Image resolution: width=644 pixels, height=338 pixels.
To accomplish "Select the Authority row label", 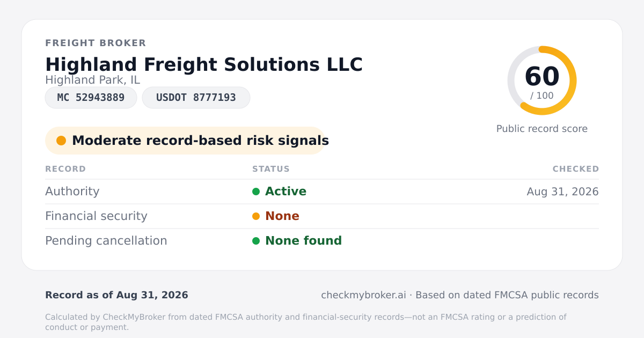I will pyautogui.click(x=72, y=192).
